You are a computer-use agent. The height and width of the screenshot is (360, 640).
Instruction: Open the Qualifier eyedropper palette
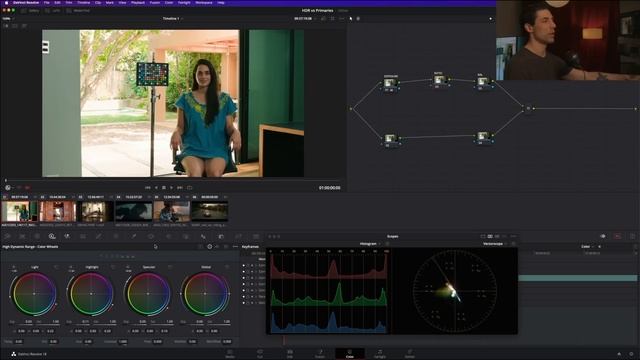pos(134,236)
